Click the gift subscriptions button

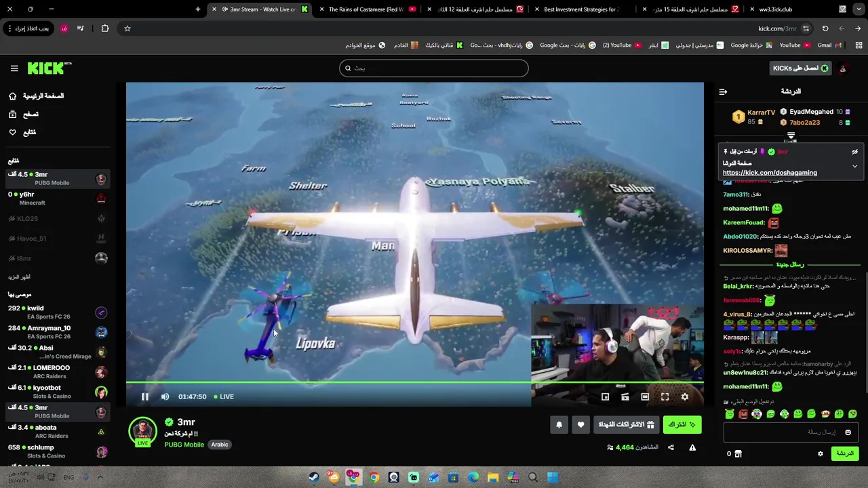tap(626, 425)
